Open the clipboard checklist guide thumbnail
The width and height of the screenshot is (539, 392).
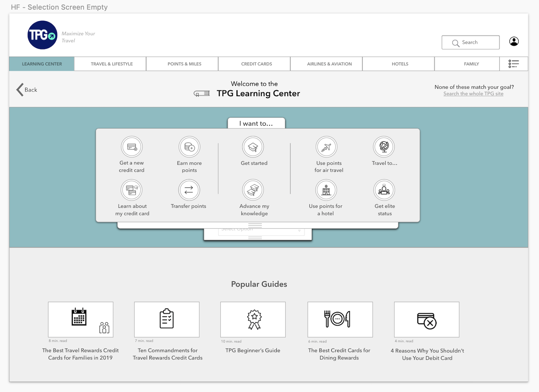(167, 319)
